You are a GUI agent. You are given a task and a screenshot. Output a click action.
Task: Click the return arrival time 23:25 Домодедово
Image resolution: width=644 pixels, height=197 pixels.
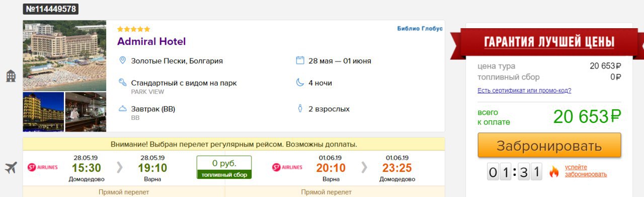click(x=397, y=168)
